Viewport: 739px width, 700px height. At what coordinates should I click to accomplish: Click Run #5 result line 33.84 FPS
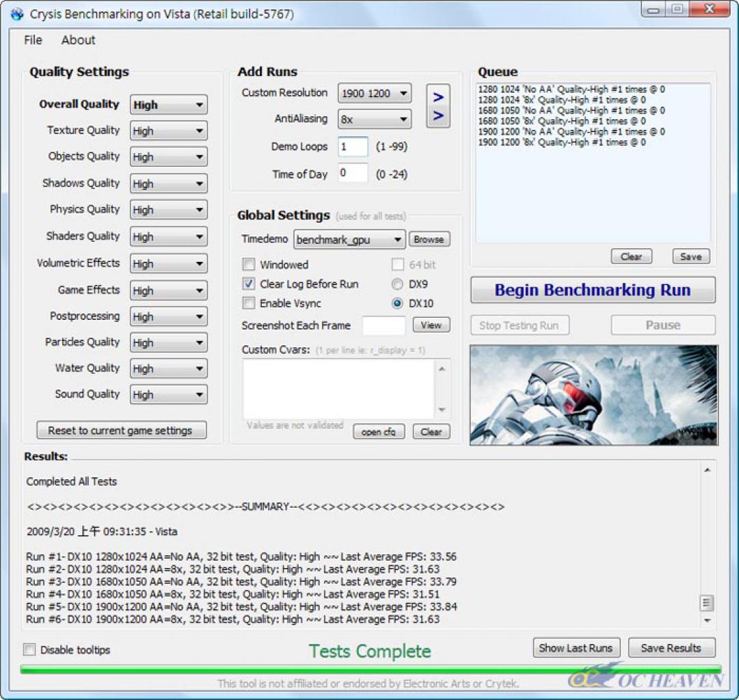click(x=241, y=606)
